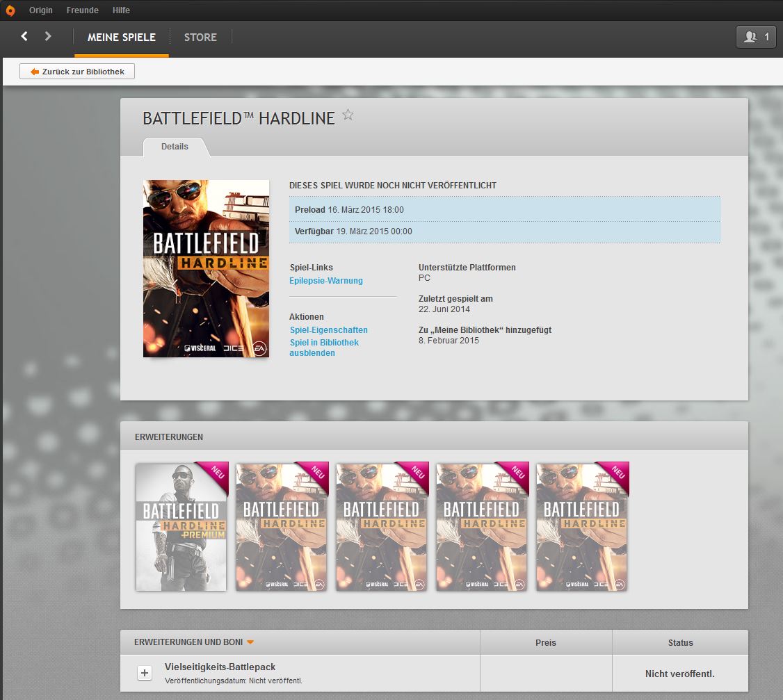Open the Freunde menu
The width and height of the screenshot is (783, 700).
click(x=82, y=10)
